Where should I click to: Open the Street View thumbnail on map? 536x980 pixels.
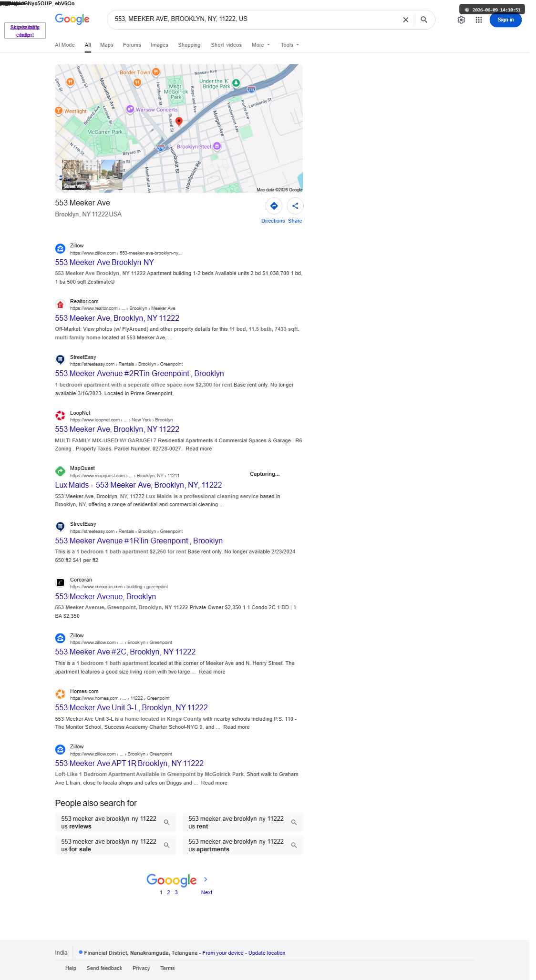click(x=92, y=175)
